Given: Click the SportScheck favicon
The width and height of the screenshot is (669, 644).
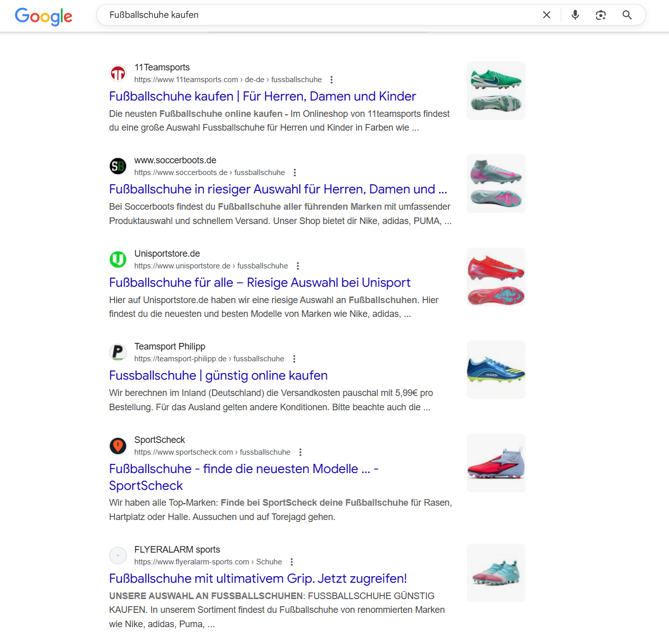Looking at the screenshot, I should (118, 445).
